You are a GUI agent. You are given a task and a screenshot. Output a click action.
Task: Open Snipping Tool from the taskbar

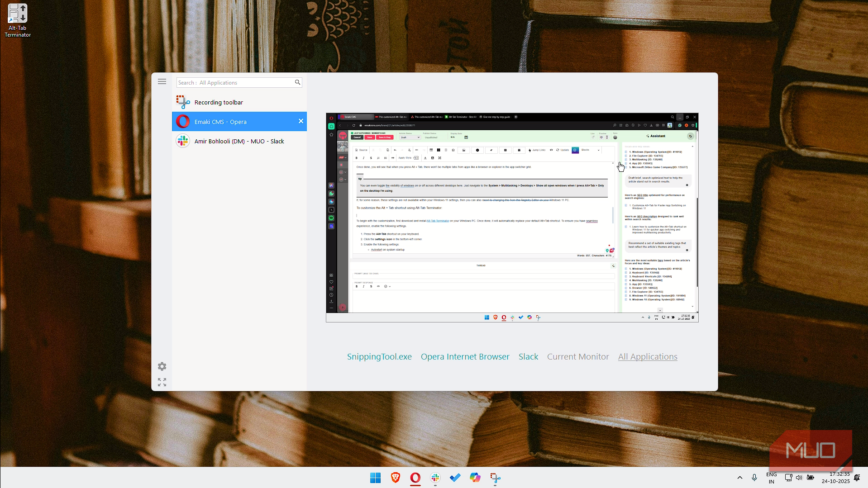[x=495, y=478]
